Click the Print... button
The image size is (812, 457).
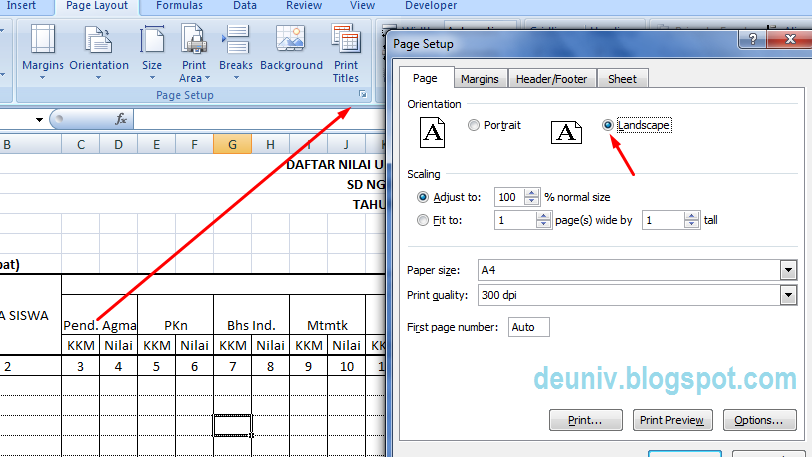point(585,420)
